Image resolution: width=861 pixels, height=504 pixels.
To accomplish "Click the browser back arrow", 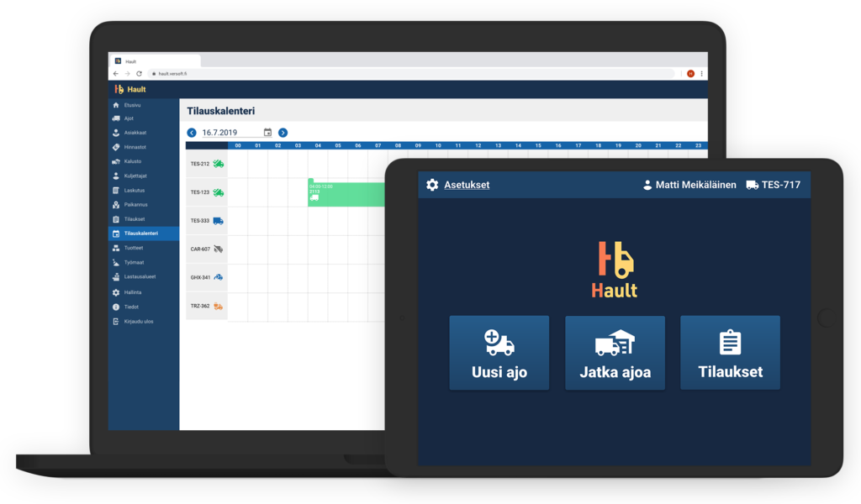I will point(115,73).
